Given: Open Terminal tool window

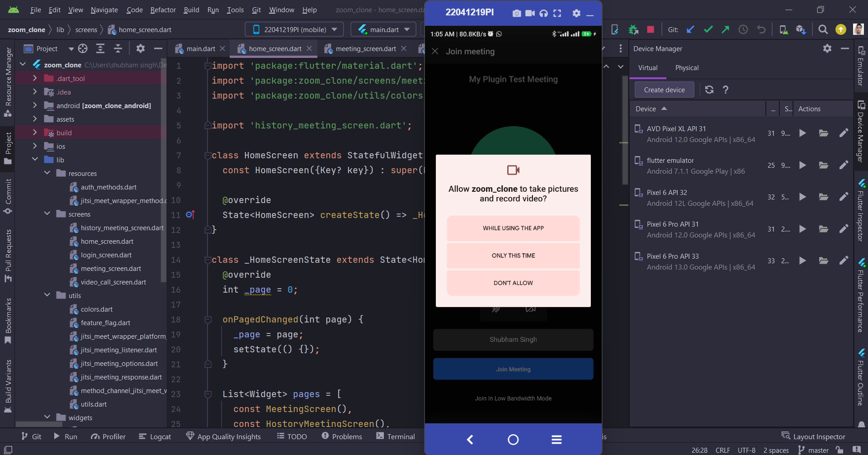Looking at the screenshot, I should [396, 436].
